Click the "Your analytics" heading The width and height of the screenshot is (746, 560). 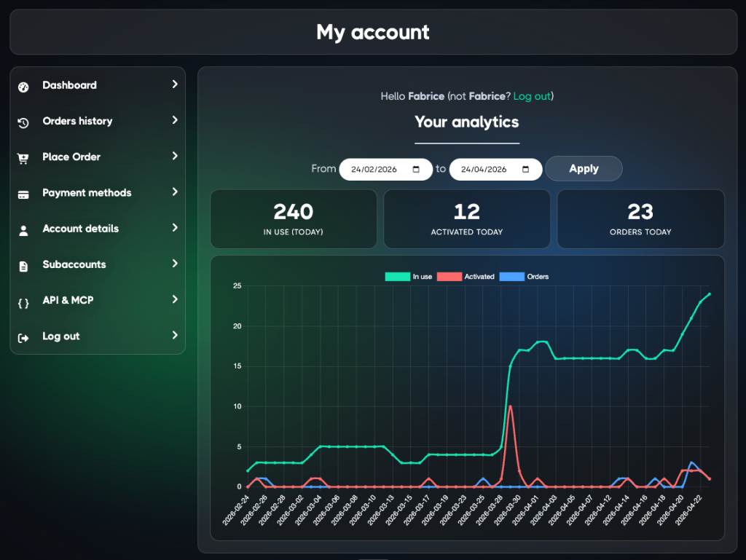coord(467,122)
